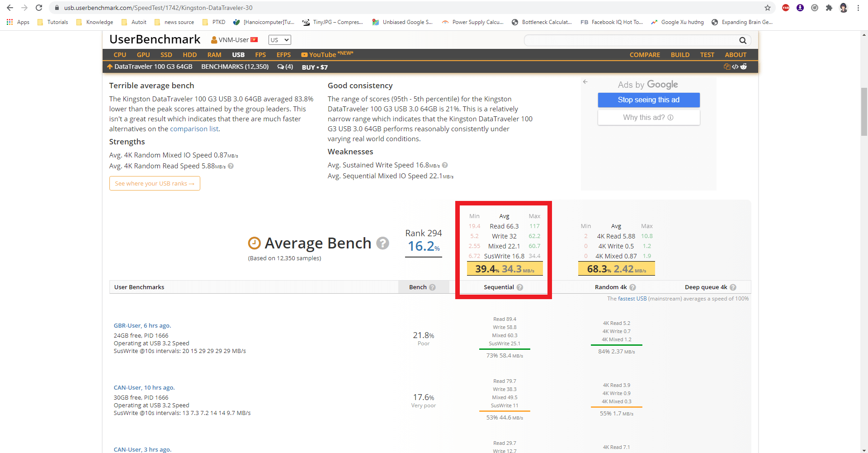868x453 pixels.
Task: Click See where your USB ranks button
Action: click(155, 183)
